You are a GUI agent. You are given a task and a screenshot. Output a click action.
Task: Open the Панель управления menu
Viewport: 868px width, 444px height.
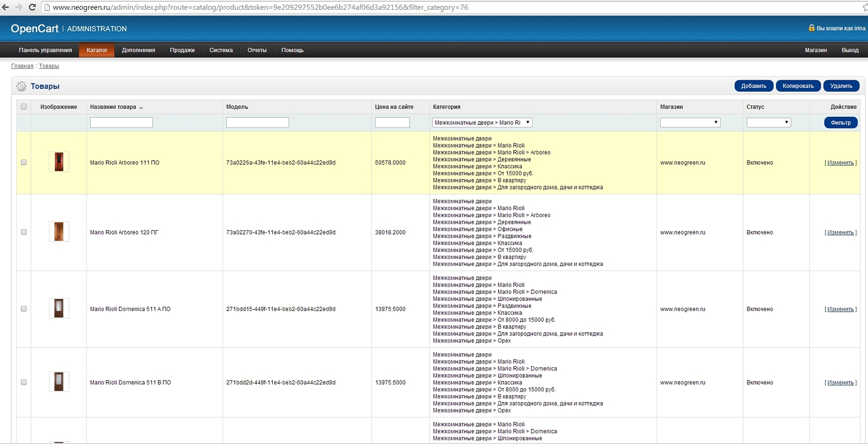(46, 50)
